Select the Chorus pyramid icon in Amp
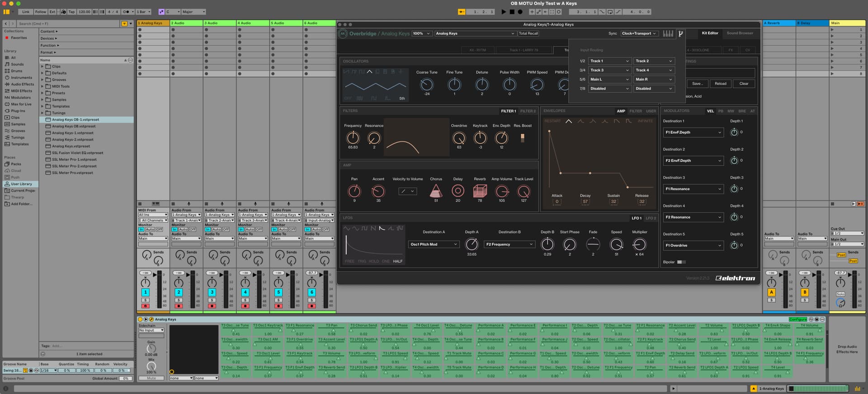The image size is (868, 394). (x=436, y=191)
